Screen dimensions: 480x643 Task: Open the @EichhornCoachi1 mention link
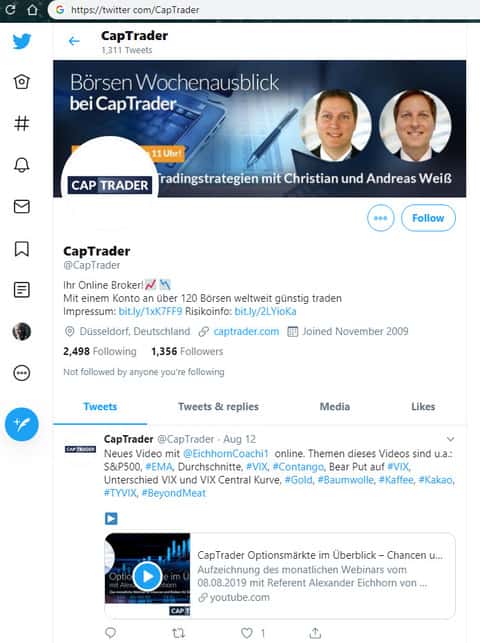(x=225, y=454)
